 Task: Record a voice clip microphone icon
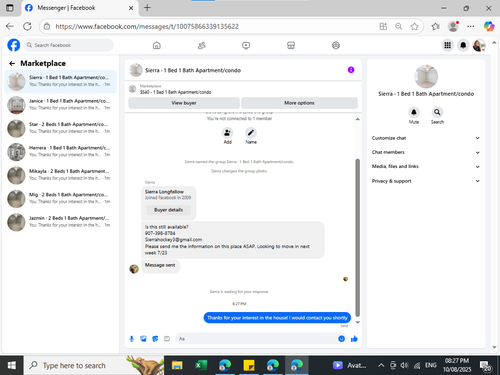[132, 339]
